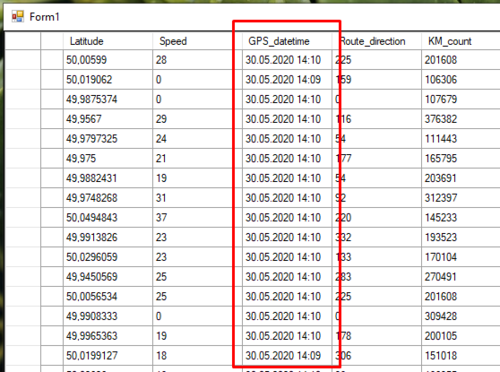Select Latitude cell 50,0199127
This screenshot has width=500, height=372.
tap(108, 355)
